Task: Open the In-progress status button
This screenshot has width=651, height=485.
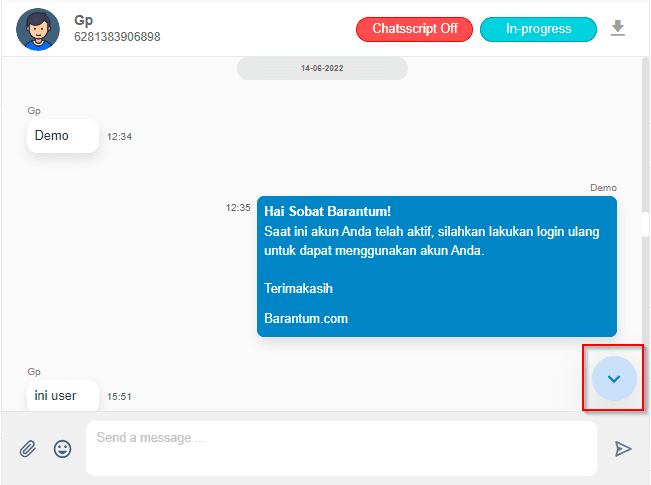Action: tap(538, 29)
